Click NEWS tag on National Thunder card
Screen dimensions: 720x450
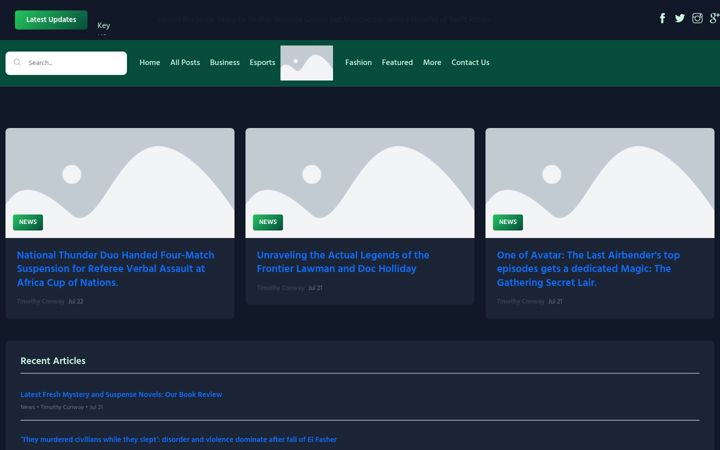tap(28, 222)
